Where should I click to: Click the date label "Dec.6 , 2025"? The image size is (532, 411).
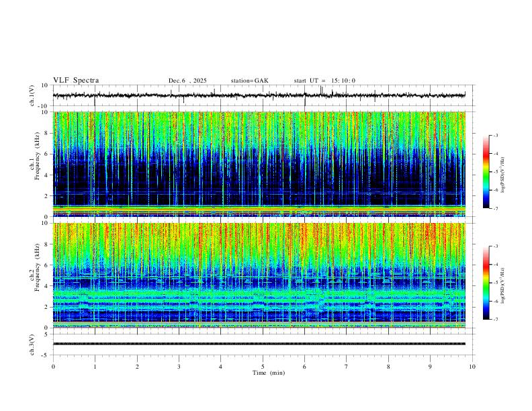click(x=187, y=81)
